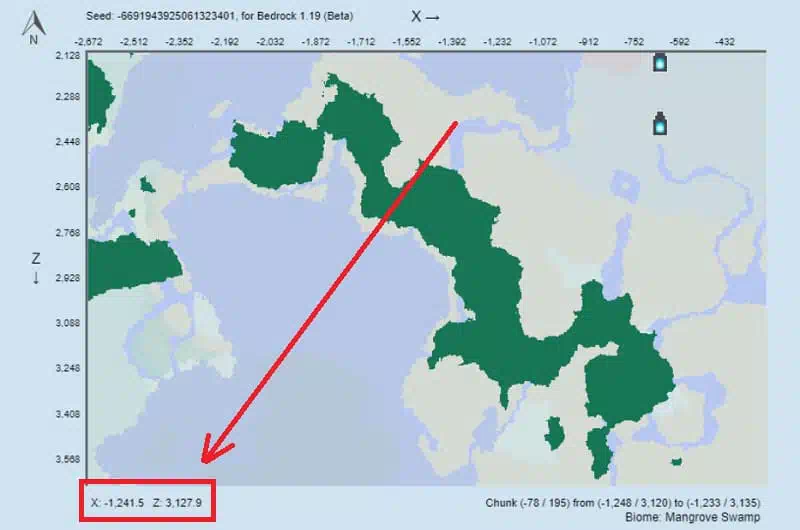The width and height of the screenshot is (800, 530).
Task: Click the 2,768 Z-axis tick label
Action: click(x=68, y=233)
